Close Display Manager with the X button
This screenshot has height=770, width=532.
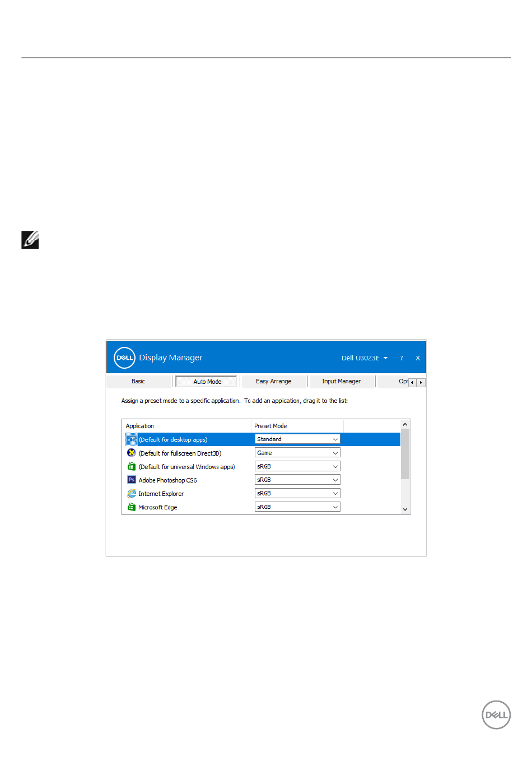coord(418,358)
